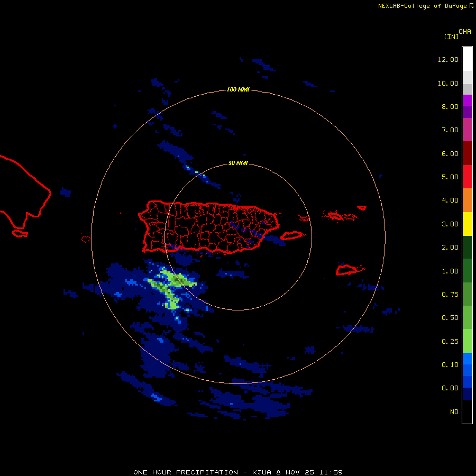
Task: Click the 10.00 scale label
Action: [x=448, y=83]
